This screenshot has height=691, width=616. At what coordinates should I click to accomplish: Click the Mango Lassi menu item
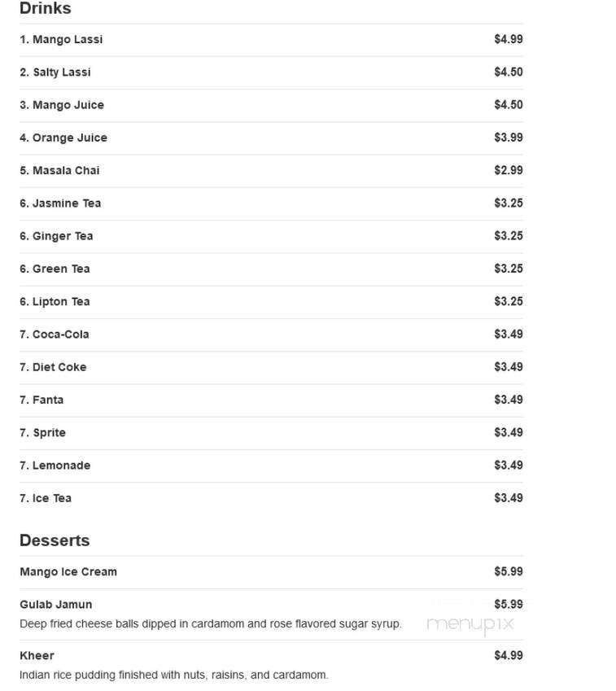tap(271, 40)
